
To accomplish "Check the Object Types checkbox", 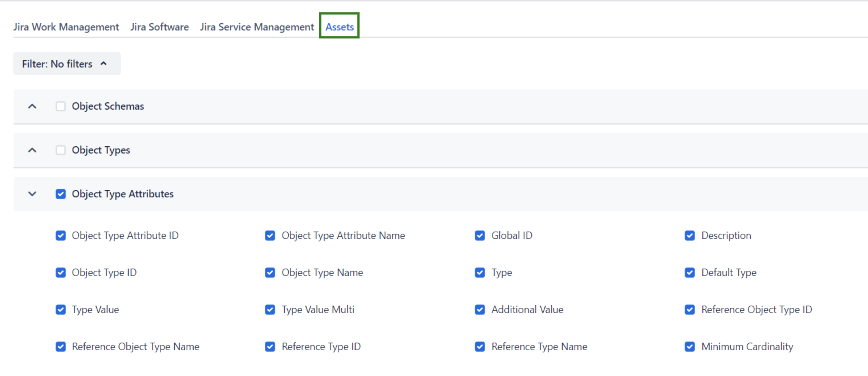I will tap(61, 150).
